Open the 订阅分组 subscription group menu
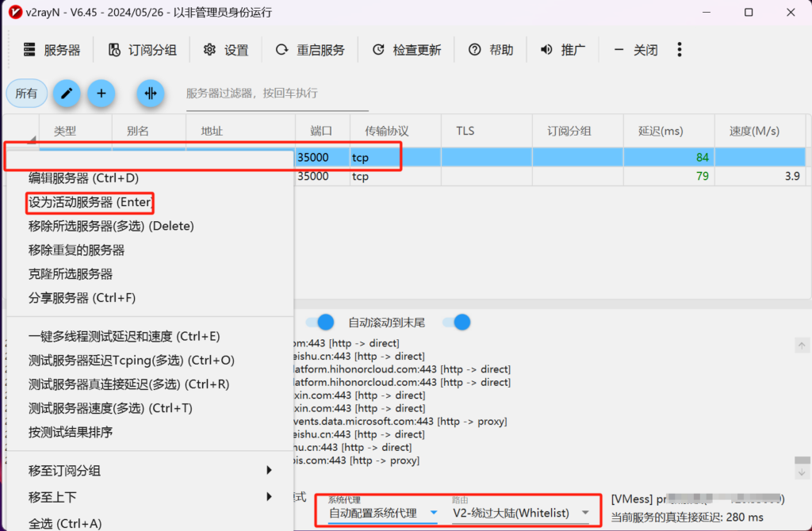The height and width of the screenshot is (531, 812). [x=143, y=50]
